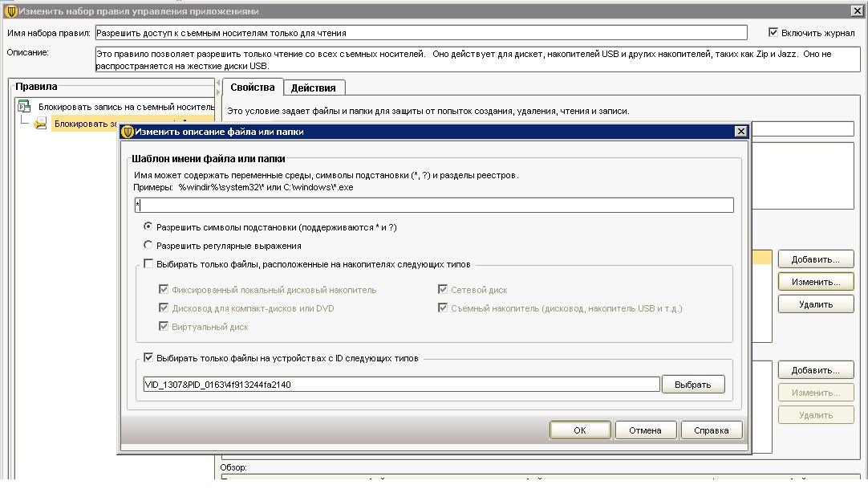
Task: Click the 'Выбрать' button for device ID
Action: (x=692, y=385)
